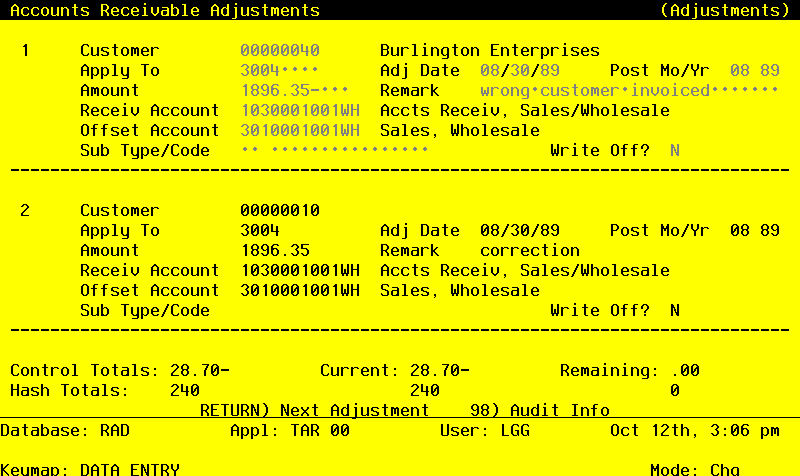Click the Adj Date field in adjustment 1
Screen dimensions: 800x476
(x=519, y=70)
